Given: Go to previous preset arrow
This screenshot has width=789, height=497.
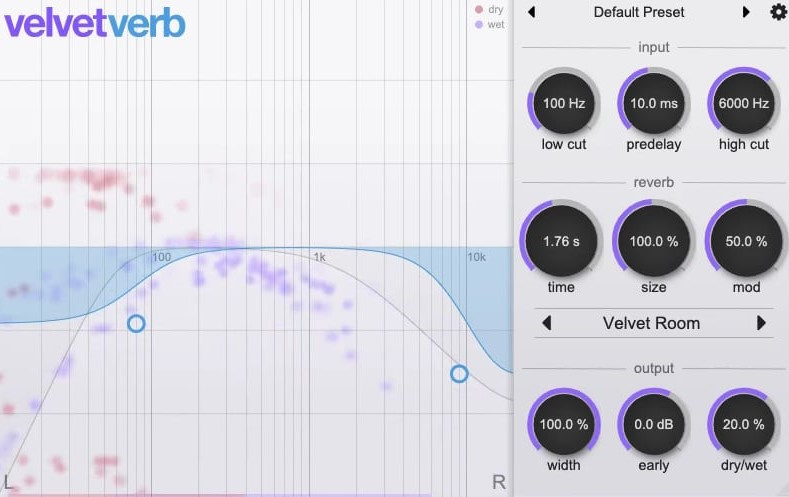Looking at the screenshot, I should tap(531, 12).
